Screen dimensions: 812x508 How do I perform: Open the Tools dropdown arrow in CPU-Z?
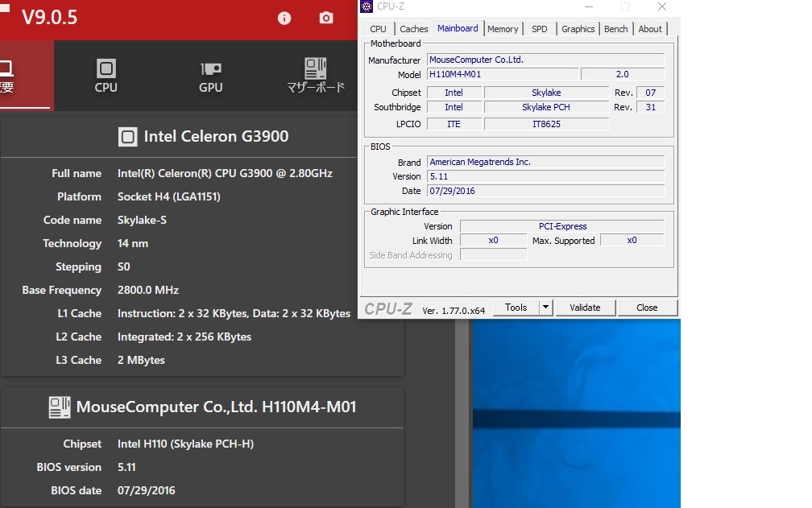545,308
